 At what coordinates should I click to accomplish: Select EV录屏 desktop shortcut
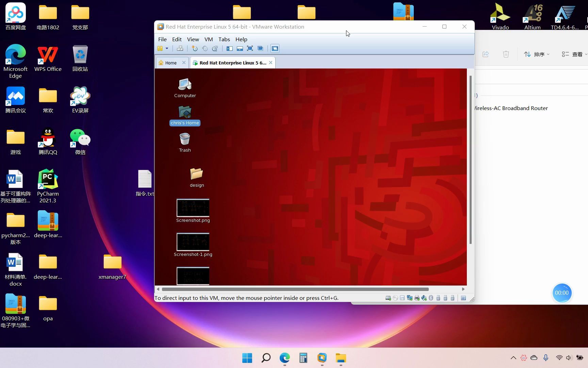click(80, 100)
